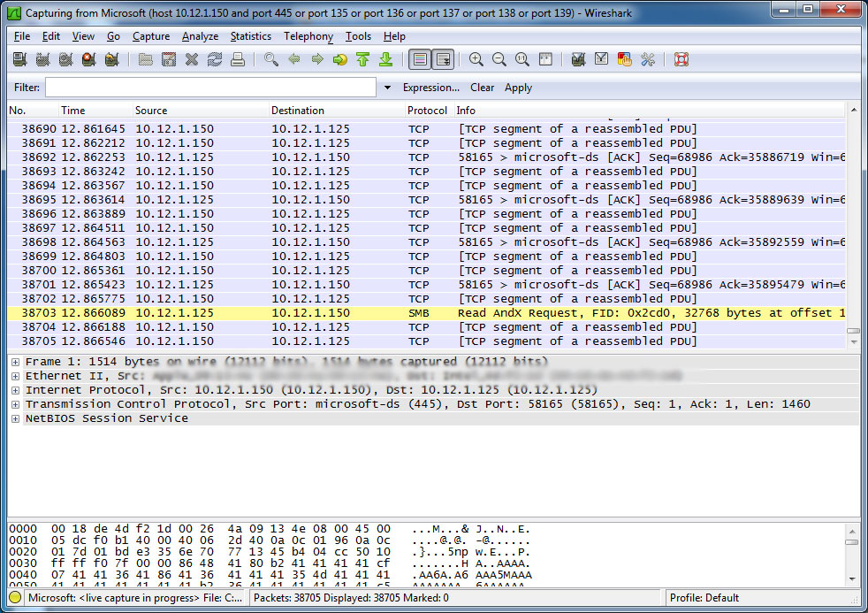Sort packets by the Source column

(x=201, y=111)
